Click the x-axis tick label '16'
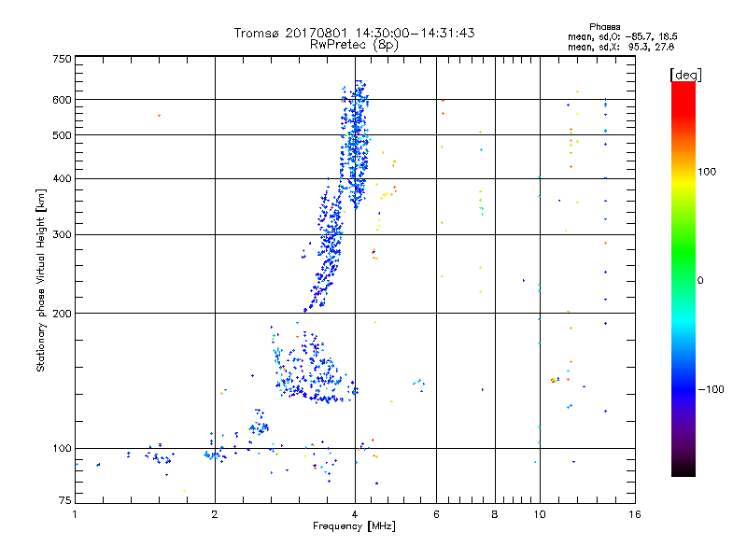The height and width of the screenshot is (560, 747). pyautogui.click(x=635, y=514)
